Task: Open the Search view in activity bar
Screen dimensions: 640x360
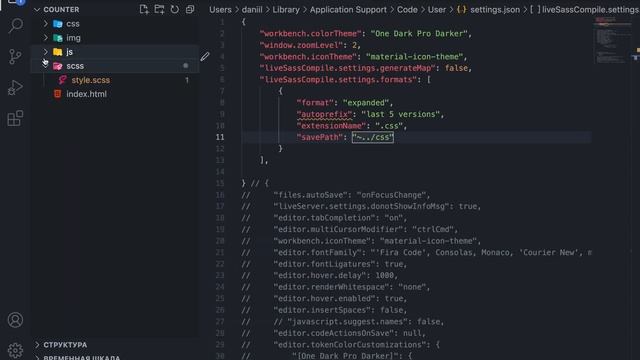Action: (x=16, y=26)
